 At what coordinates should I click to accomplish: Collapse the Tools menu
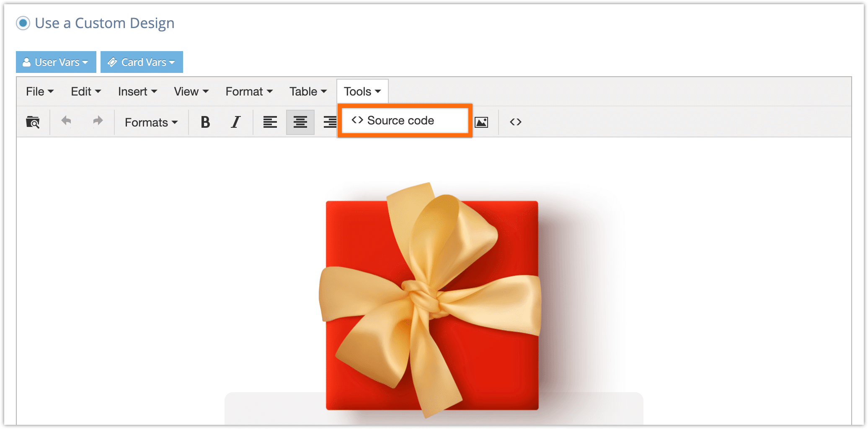point(362,91)
